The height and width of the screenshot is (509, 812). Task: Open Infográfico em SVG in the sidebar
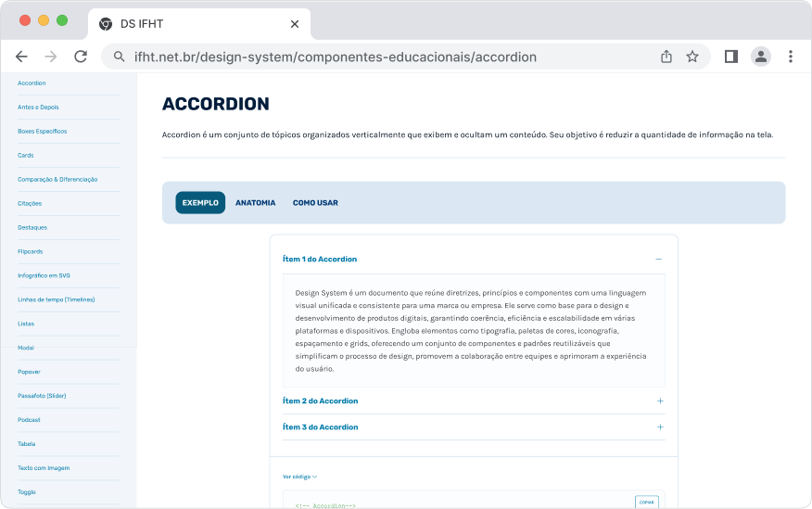(x=44, y=275)
